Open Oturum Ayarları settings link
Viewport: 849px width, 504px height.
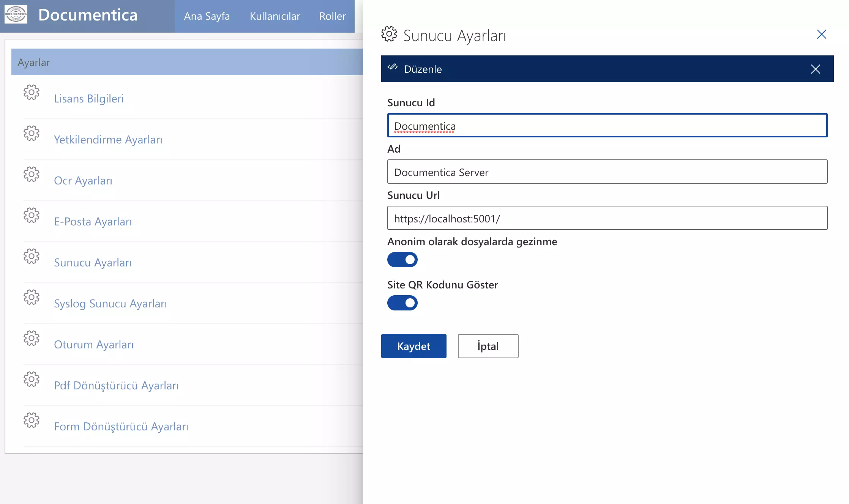pyautogui.click(x=94, y=345)
